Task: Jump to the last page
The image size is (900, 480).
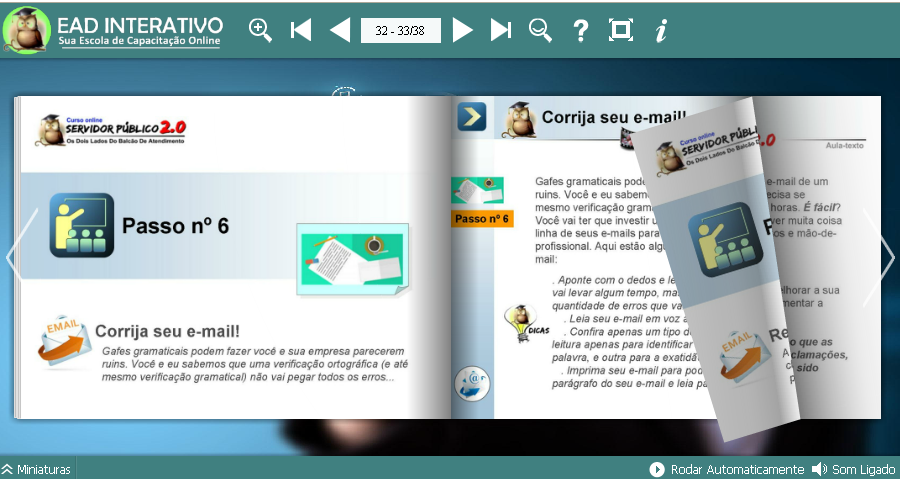Action: pos(501,30)
